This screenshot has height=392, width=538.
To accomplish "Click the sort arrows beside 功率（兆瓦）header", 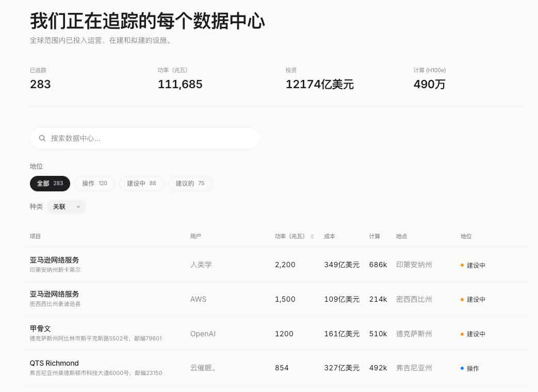I will (312, 236).
